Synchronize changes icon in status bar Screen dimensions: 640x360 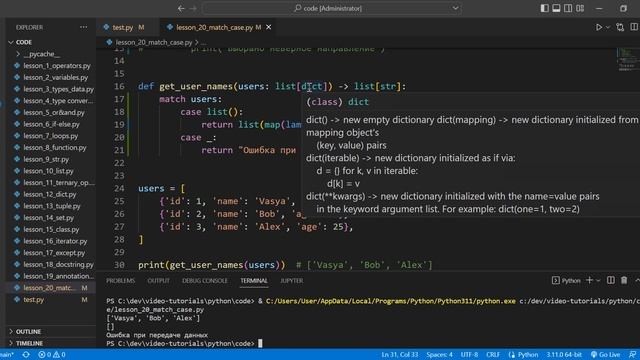click(x=26, y=355)
